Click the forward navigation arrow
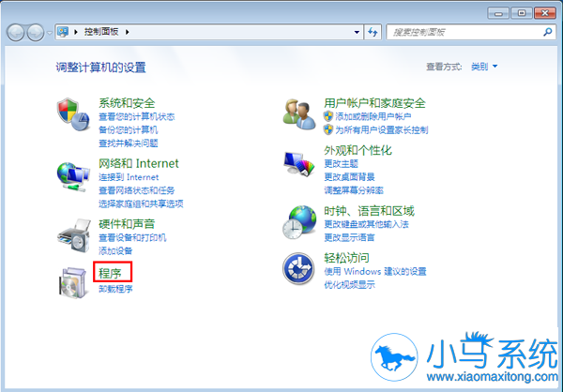The height and width of the screenshot is (392, 563). (x=36, y=32)
